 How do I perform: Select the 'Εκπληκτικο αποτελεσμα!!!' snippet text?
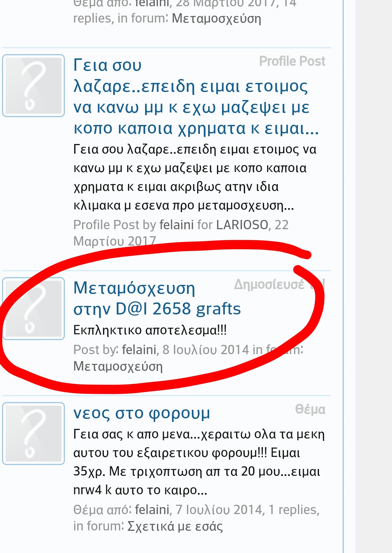click(150, 330)
